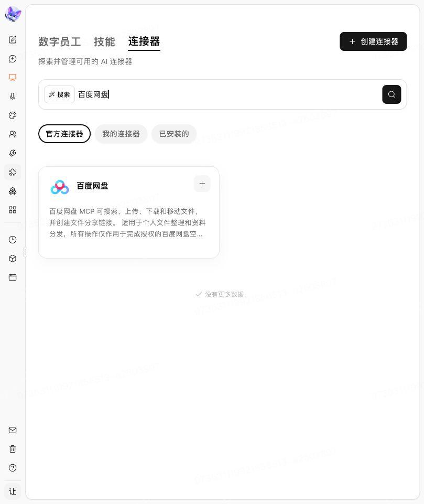This screenshot has width=424, height=504.
Task: Click the 没有更多数据 message
Action: click(x=222, y=294)
